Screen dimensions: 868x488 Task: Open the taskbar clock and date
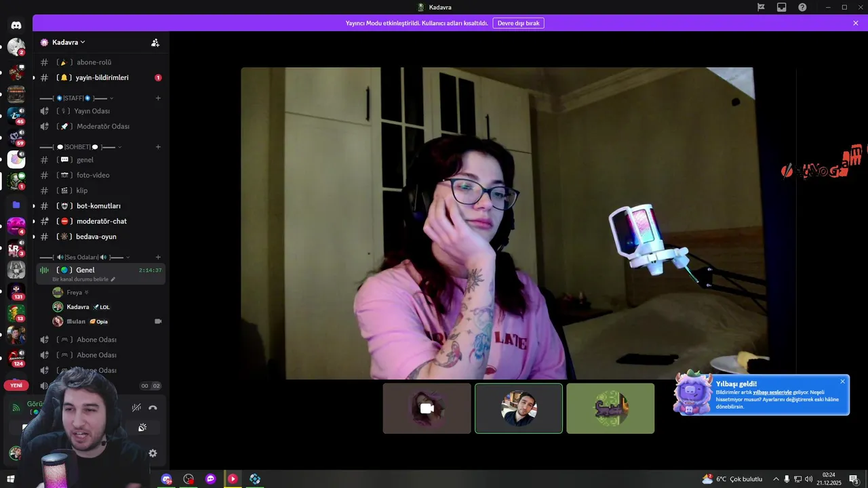click(829, 479)
